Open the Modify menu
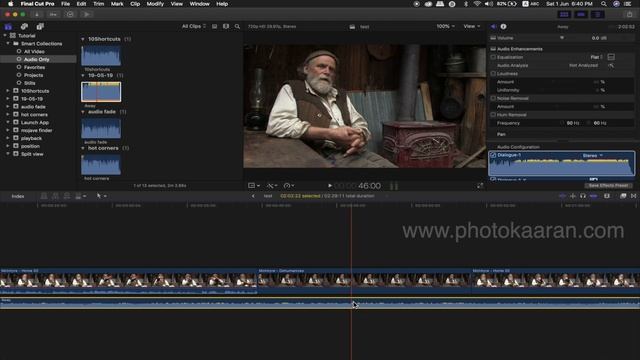Viewport: 640px width, 360px height. (x=155, y=4)
